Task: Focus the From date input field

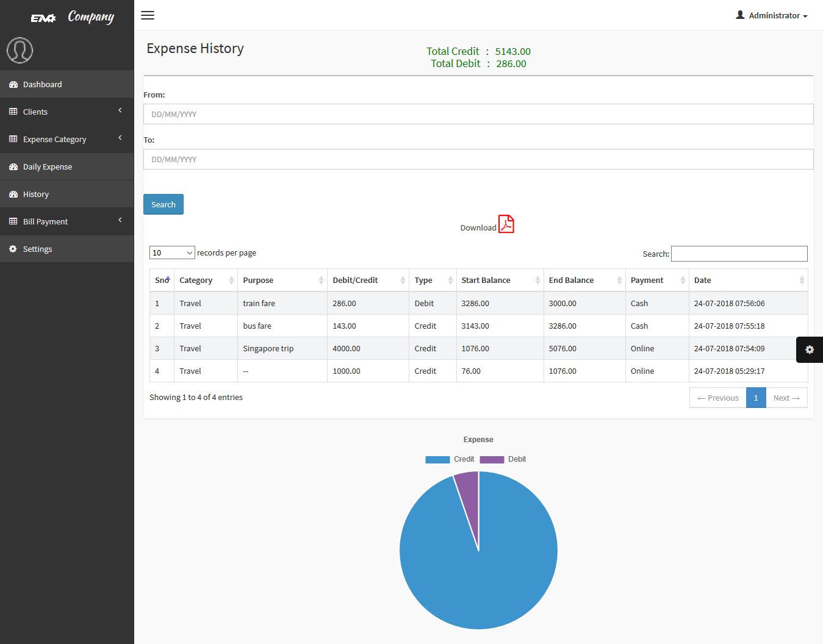Action: (478, 114)
